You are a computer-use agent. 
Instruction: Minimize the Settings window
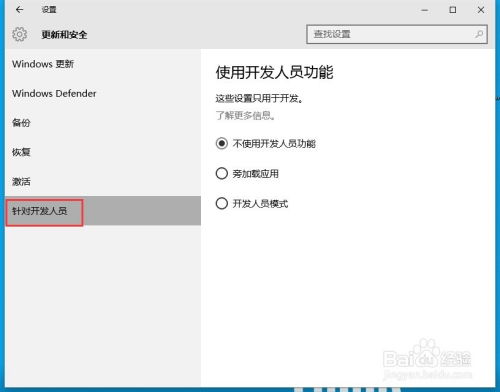(x=424, y=10)
